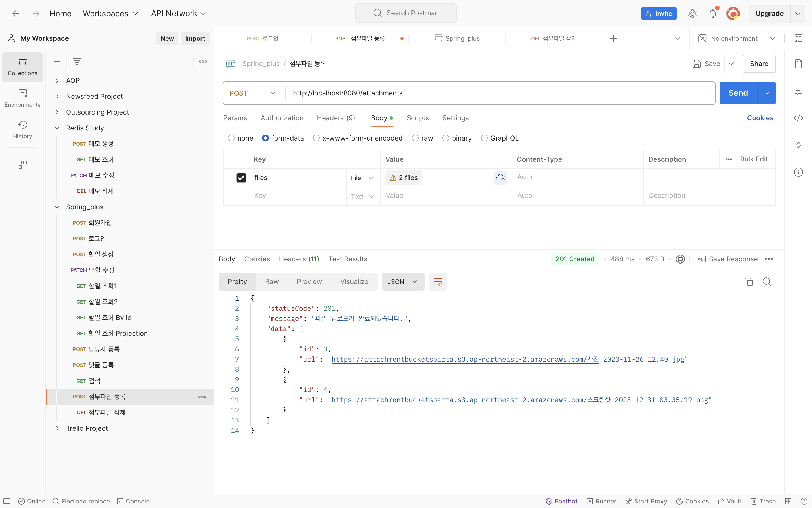Open the Environments sidebar panel

pos(23,98)
